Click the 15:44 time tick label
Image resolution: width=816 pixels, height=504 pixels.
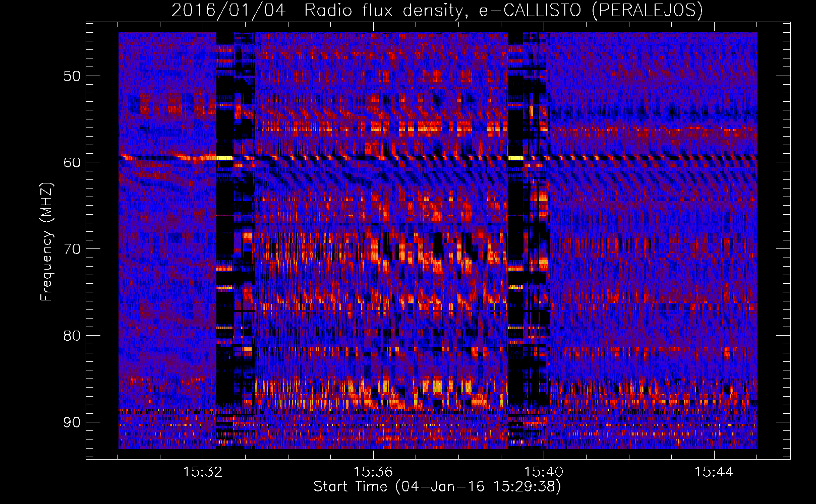(x=714, y=472)
